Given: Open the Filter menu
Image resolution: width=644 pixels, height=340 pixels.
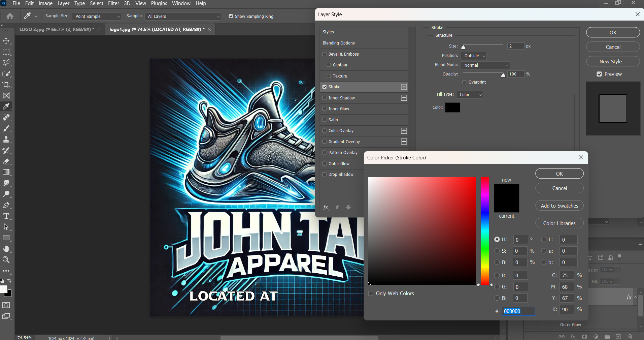Looking at the screenshot, I should click(113, 3).
